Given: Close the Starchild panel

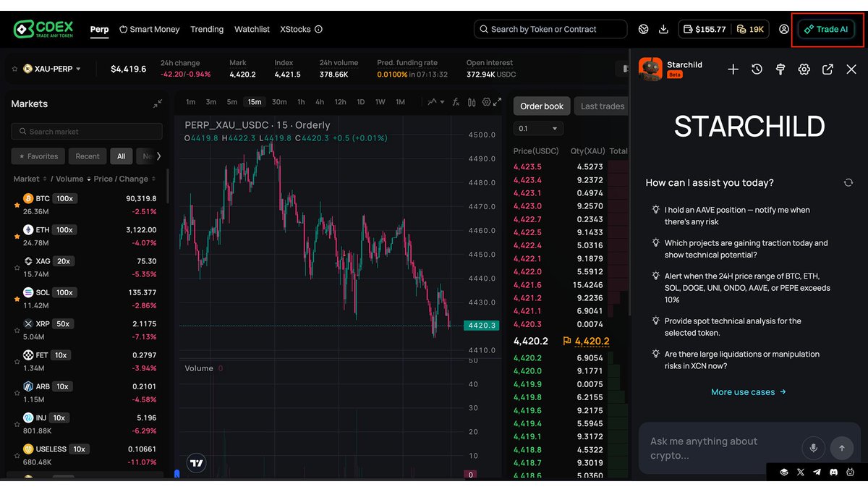Looking at the screenshot, I should 851,69.
